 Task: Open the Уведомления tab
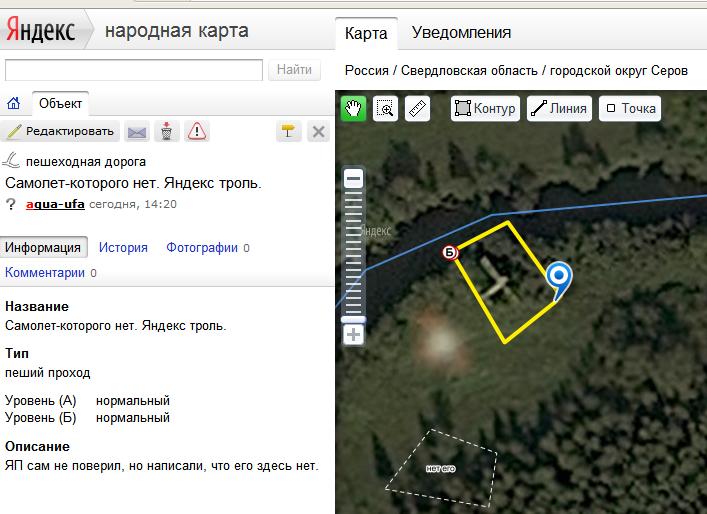pos(461,32)
